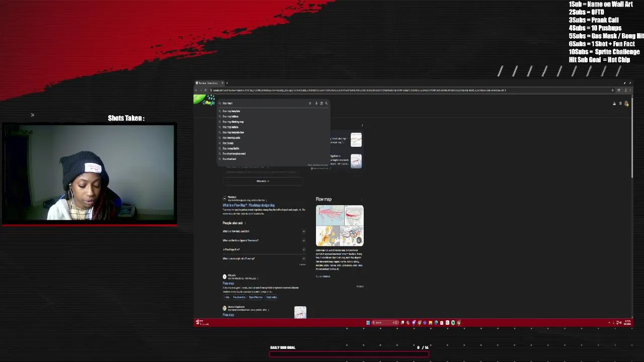Open a new browser tab

pos(227,83)
